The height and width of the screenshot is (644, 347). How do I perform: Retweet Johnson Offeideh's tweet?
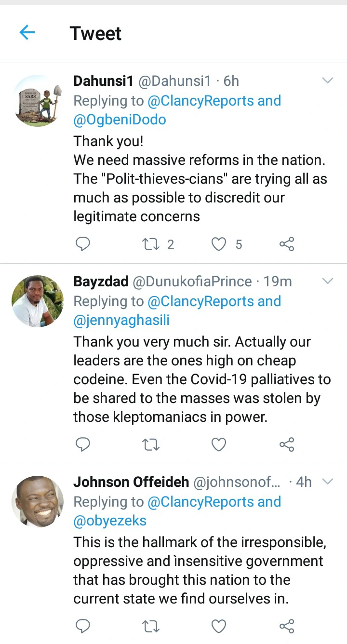pyautogui.click(x=151, y=626)
